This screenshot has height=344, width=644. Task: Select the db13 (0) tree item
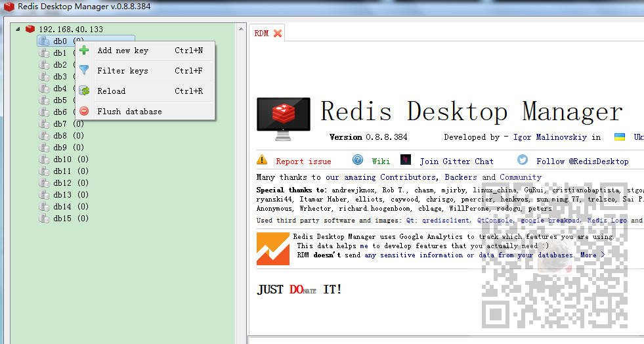[x=64, y=194]
